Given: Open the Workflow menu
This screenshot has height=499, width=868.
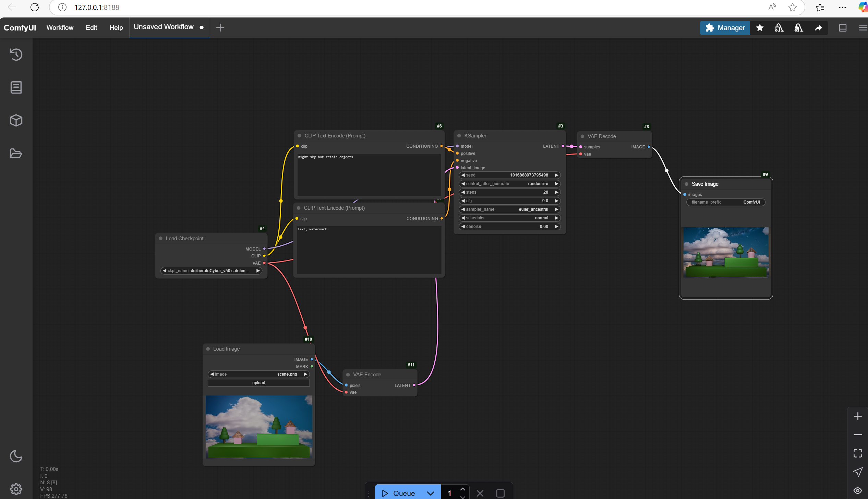Looking at the screenshot, I should tap(60, 28).
